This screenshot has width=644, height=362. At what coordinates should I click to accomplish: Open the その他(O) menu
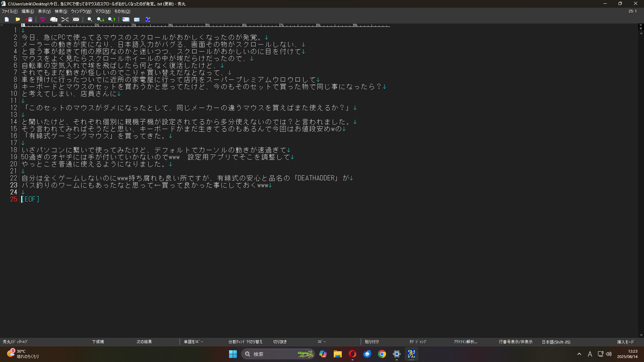122,11
